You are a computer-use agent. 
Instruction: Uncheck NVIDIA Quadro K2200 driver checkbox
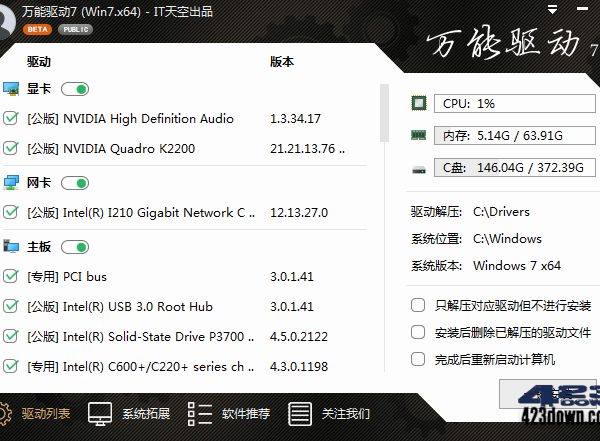click(x=11, y=149)
